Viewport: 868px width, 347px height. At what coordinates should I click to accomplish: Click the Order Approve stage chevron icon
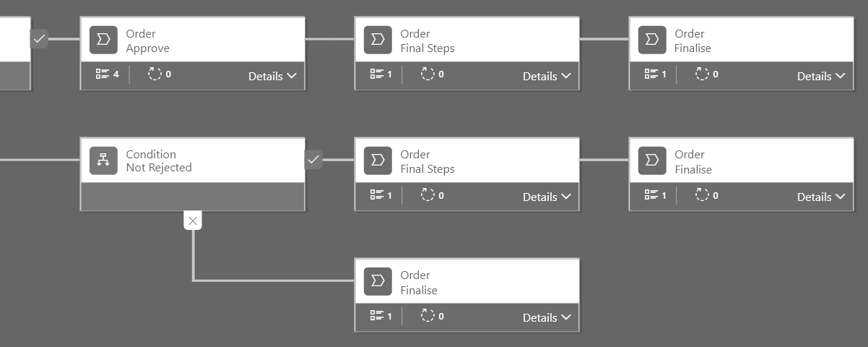tap(103, 40)
